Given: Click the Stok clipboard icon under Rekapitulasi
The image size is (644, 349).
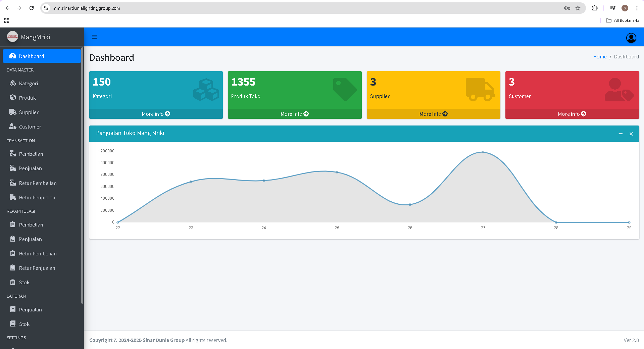Looking at the screenshot, I should tap(13, 282).
